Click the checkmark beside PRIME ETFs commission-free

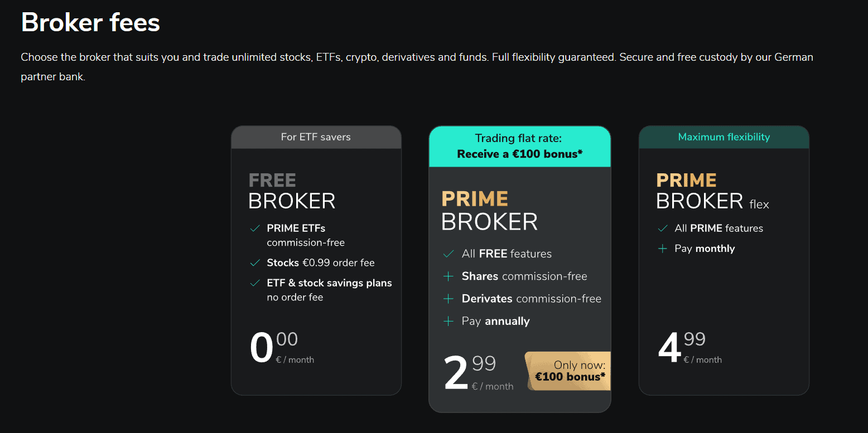click(255, 228)
